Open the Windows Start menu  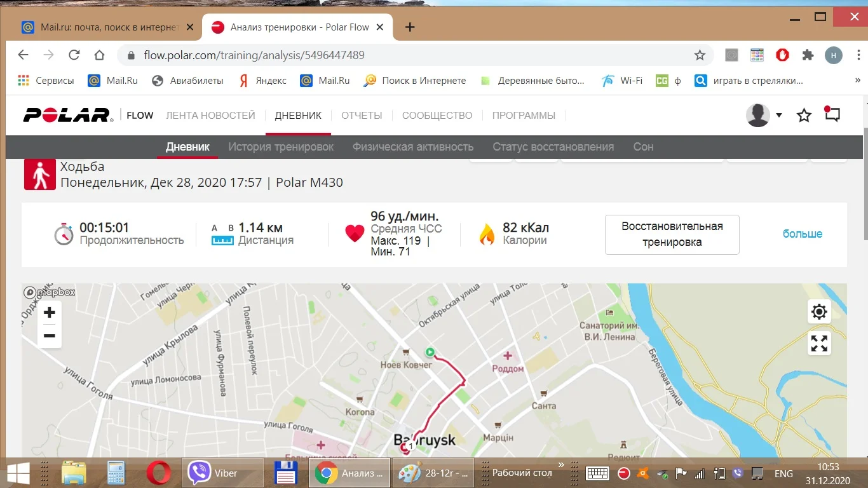click(x=17, y=473)
